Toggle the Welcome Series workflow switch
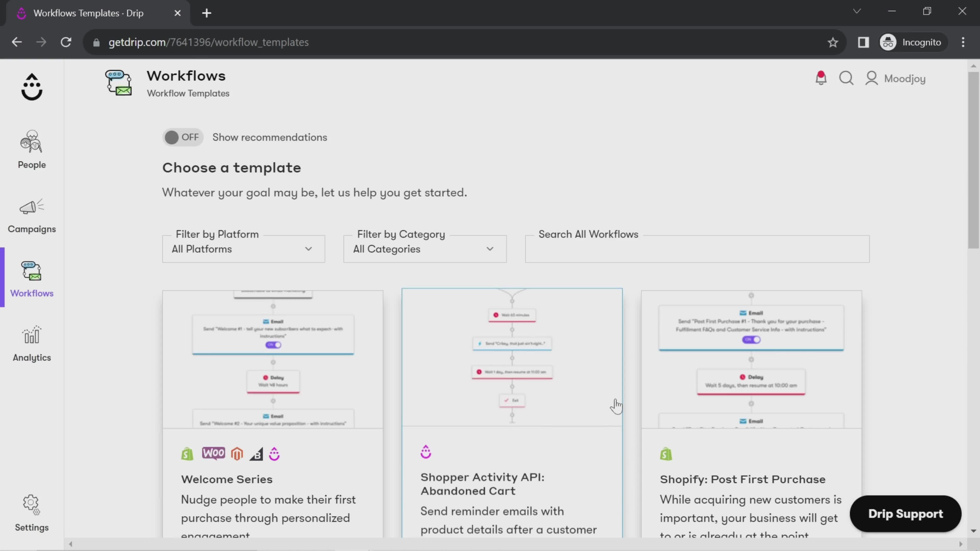 pos(274,345)
